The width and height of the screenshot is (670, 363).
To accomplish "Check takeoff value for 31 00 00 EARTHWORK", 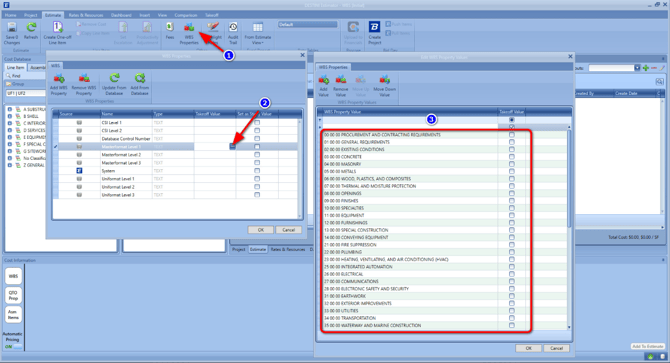I will tap(511, 296).
